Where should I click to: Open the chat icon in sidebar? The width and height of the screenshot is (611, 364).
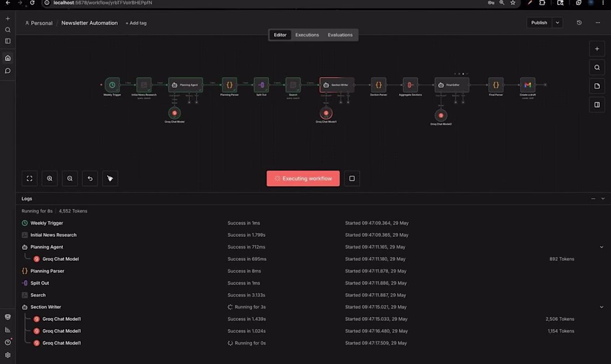pos(8,71)
